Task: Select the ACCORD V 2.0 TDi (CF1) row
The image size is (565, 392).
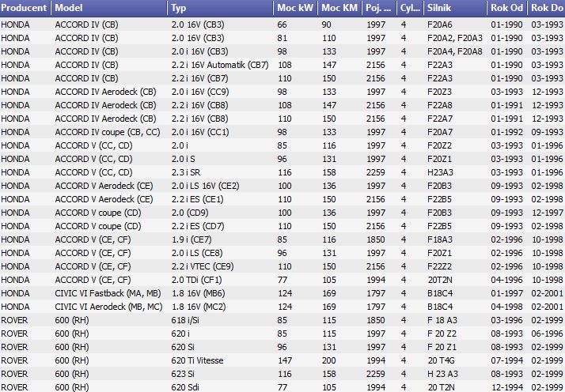Action: pos(282,280)
